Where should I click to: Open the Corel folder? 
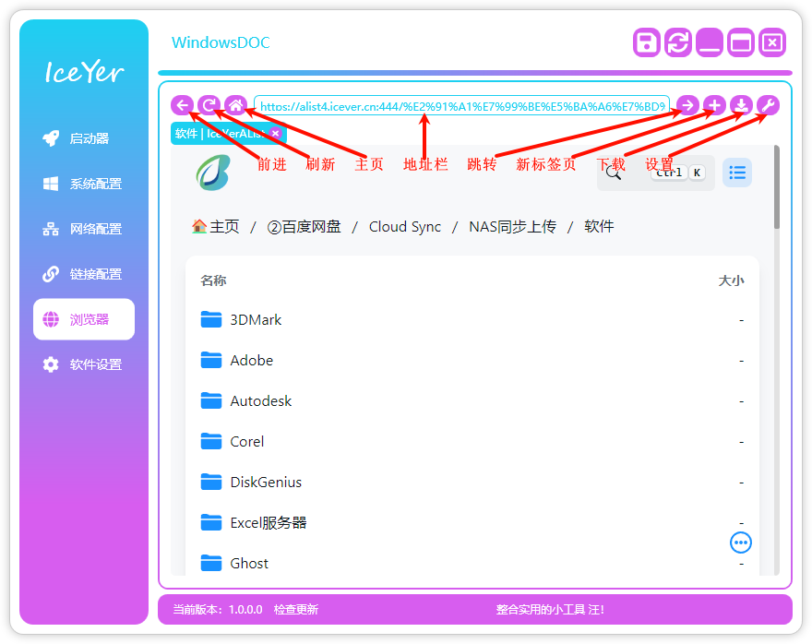pyautogui.click(x=472, y=442)
